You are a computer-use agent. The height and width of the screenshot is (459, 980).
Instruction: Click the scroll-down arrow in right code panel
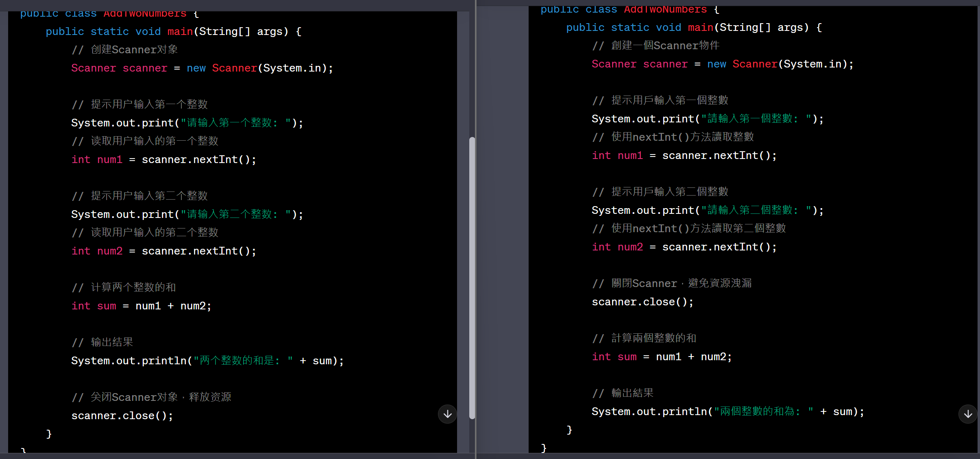pyautogui.click(x=968, y=414)
